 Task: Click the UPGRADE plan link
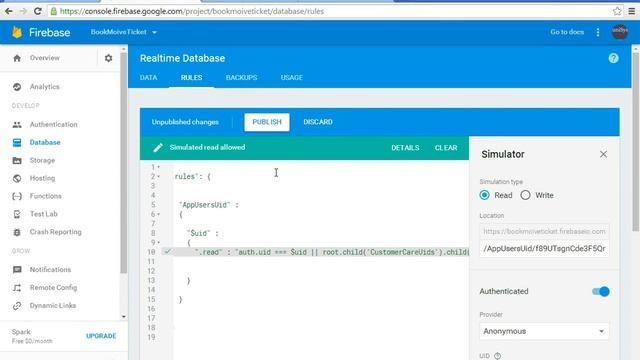point(101,336)
